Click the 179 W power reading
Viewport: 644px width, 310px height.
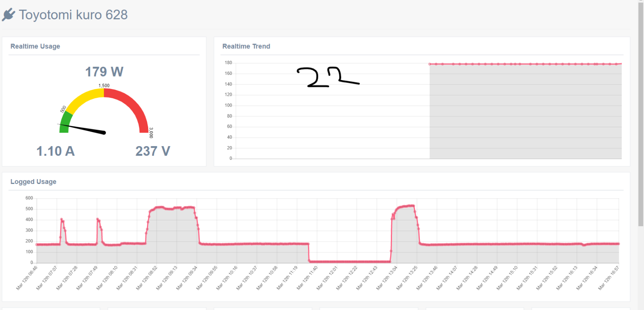(x=104, y=72)
